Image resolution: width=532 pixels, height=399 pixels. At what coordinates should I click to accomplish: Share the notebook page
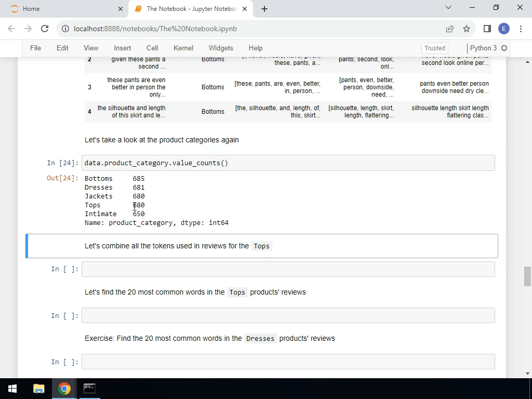coord(450,29)
